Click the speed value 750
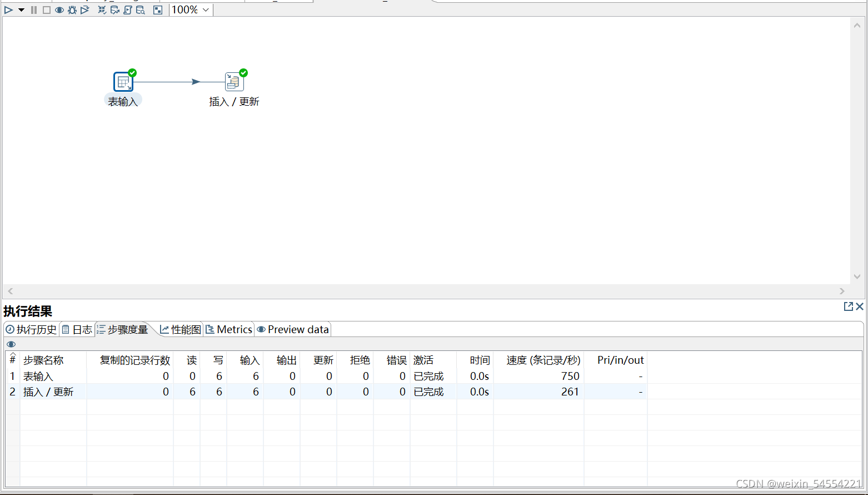 pyautogui.click(x=570, y=377)
